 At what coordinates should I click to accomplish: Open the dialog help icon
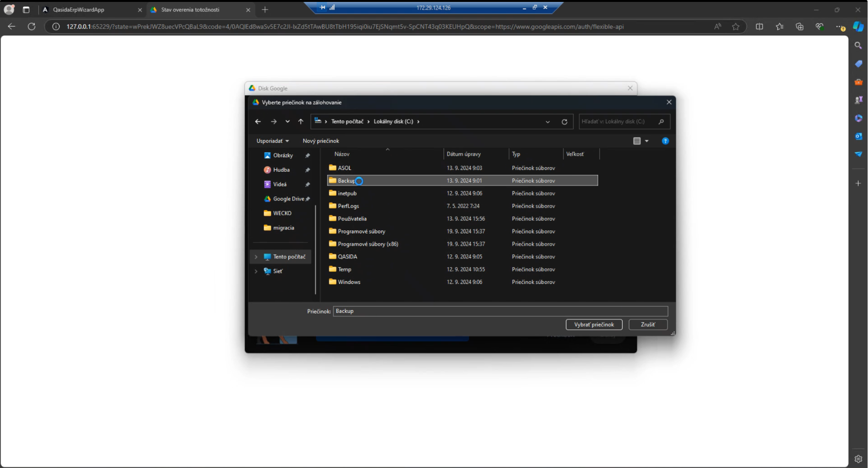click(666, 141)
